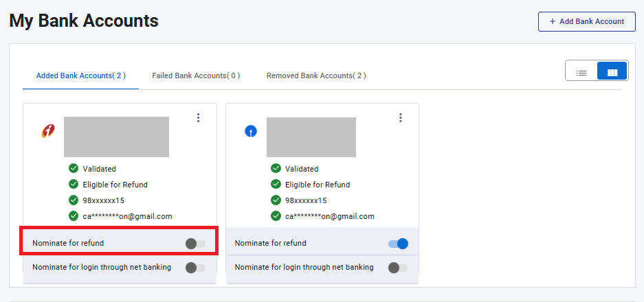Toggle net banking login for SBI account
Viewport: 644px width, 302px height.
tap(398, 268)
